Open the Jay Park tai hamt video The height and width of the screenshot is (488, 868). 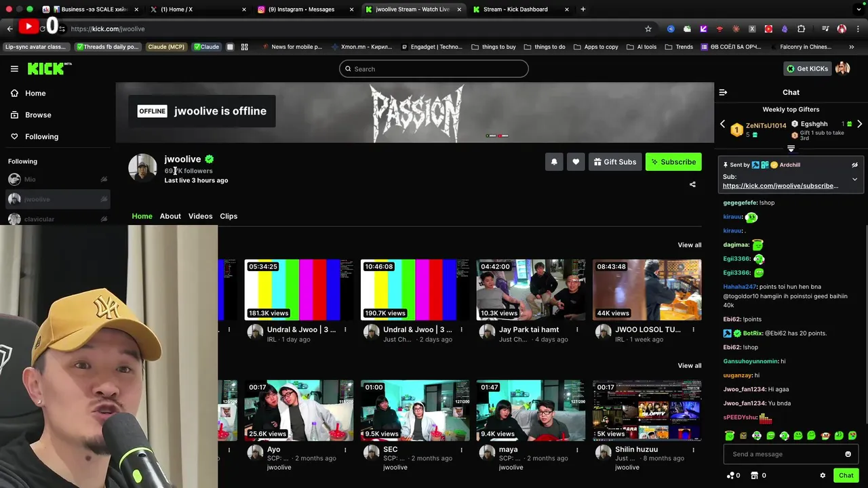click(x=530, y=289)
